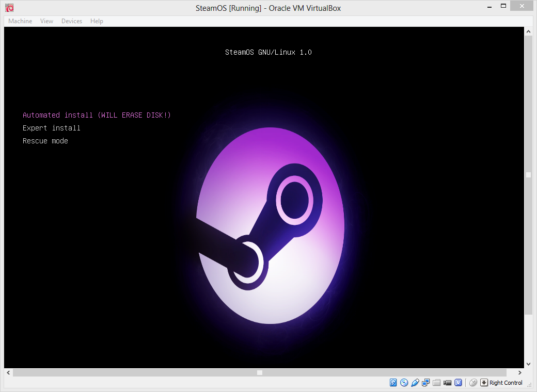Select Expert install boot option
Image resolution: width=537 pixels, height=392 pixels.
click(51, 128)
